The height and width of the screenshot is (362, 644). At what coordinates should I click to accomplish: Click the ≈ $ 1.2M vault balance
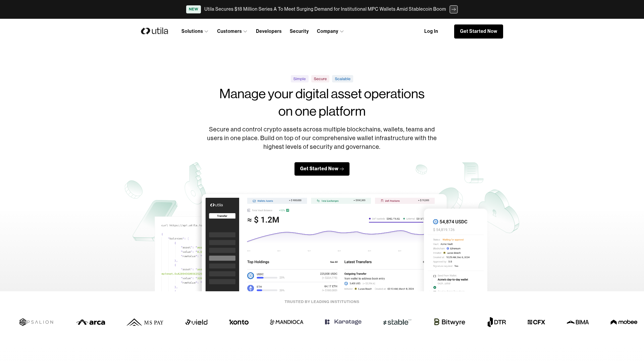pos(263,220)
